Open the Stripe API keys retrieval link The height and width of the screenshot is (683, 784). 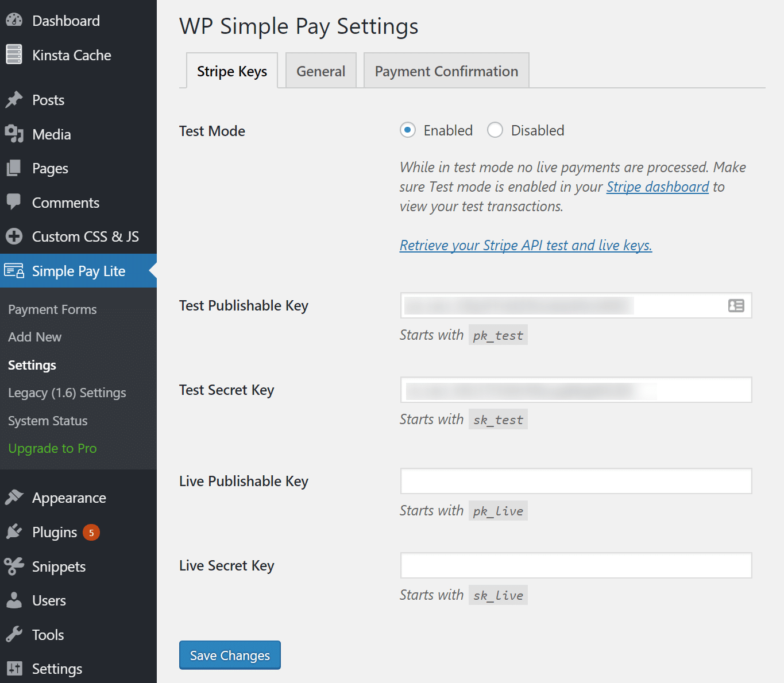(x=525, y=245)
